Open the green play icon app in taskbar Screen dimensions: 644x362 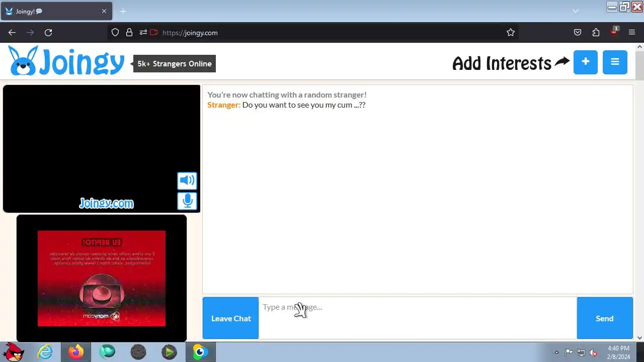tap(169, 352)
